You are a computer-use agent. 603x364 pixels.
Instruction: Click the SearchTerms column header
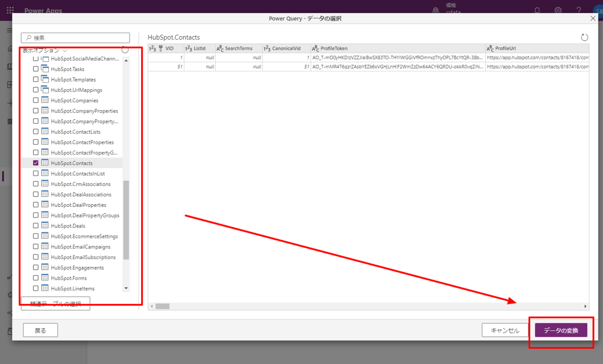(238, 49)
